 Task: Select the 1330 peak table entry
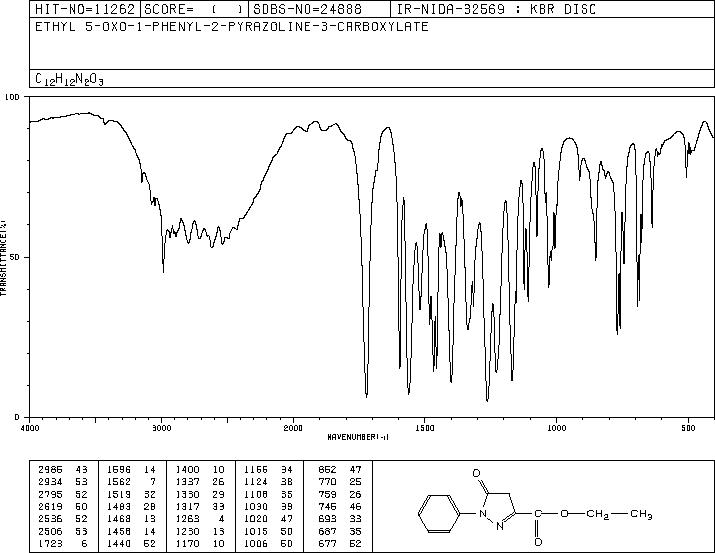tap(200, 494)
